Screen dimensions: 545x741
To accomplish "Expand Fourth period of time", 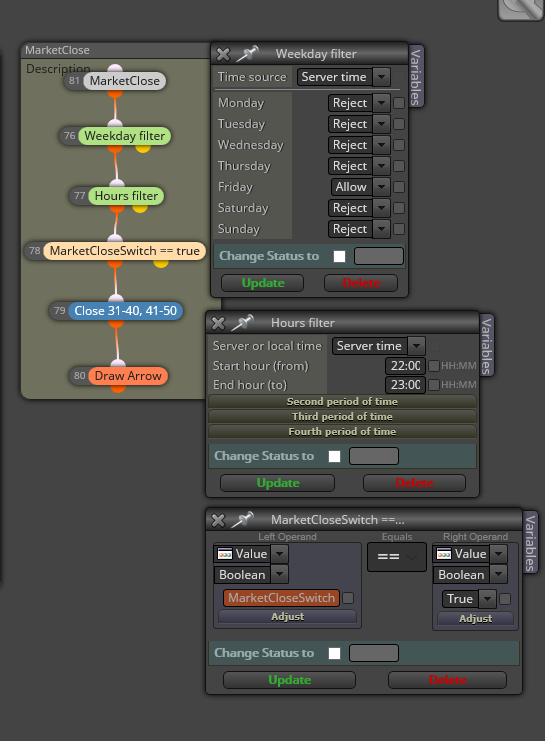I will (x=342, y=432).
